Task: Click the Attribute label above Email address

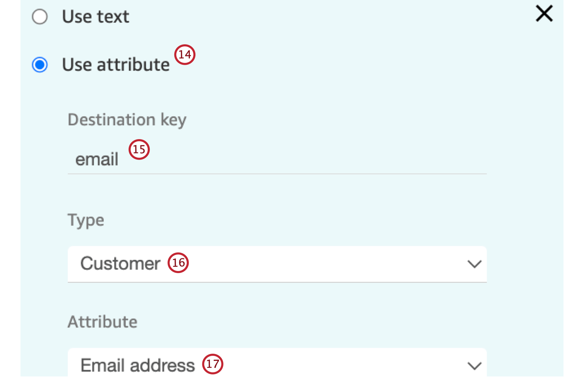Action: [x=102, y=322]
